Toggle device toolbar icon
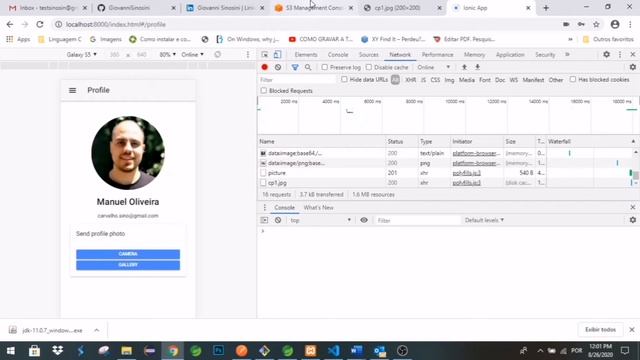Viewport: 640px width, 360px height. pyautogui.click(x=277, y=54)
